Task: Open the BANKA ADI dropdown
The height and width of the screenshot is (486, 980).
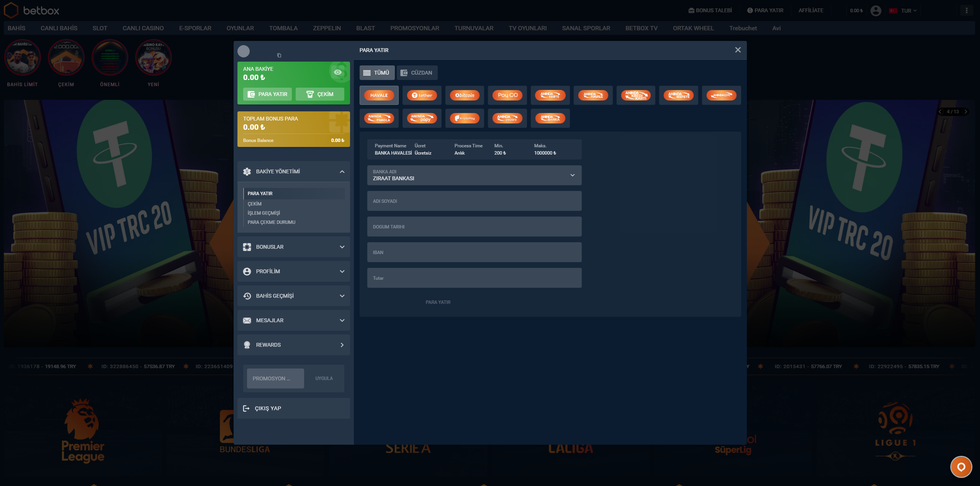Action: (x=474, y=175)
